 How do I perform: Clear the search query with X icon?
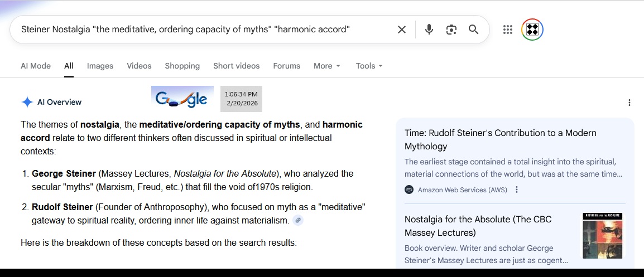(401, 30)
